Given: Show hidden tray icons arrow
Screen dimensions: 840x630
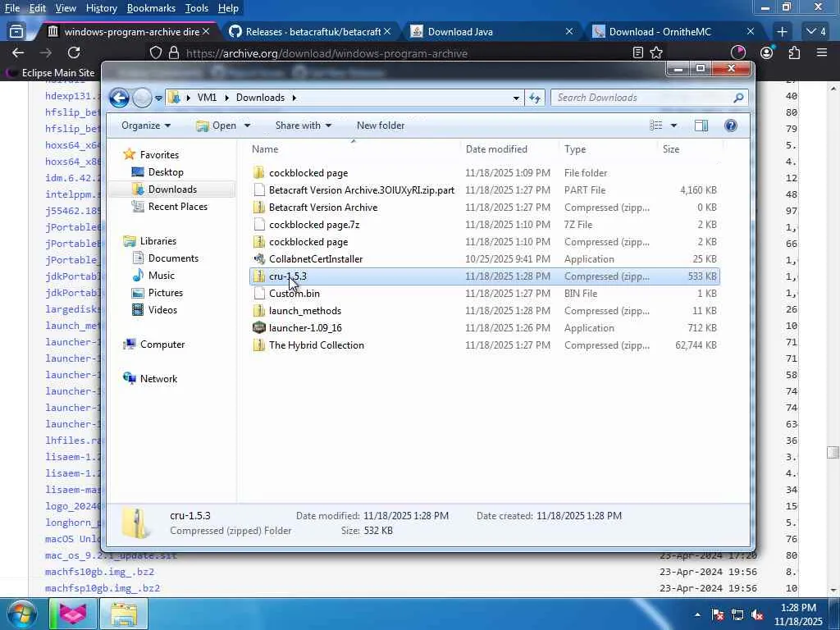Looking at the screenshot, I should point(697,614).
